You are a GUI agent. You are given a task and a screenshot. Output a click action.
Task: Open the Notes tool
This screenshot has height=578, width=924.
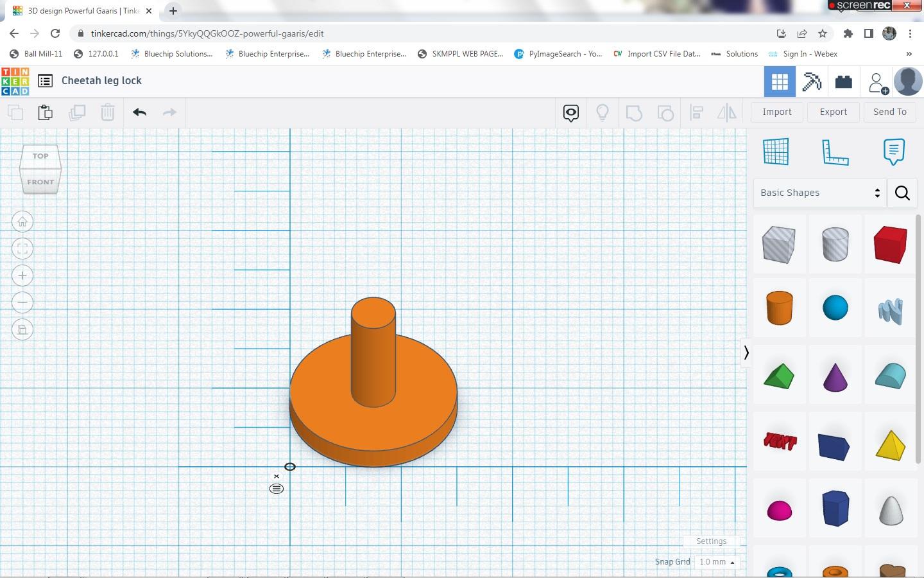tap(894, 152)
